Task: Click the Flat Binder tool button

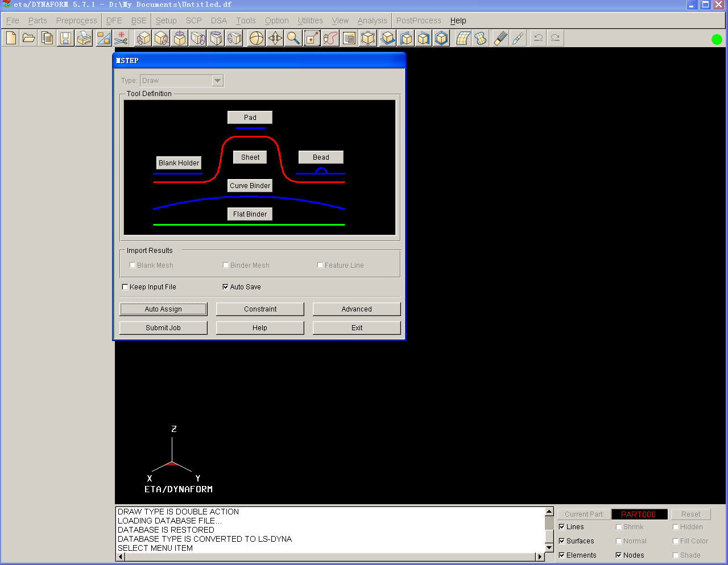Action: click(x=250, y=214)
